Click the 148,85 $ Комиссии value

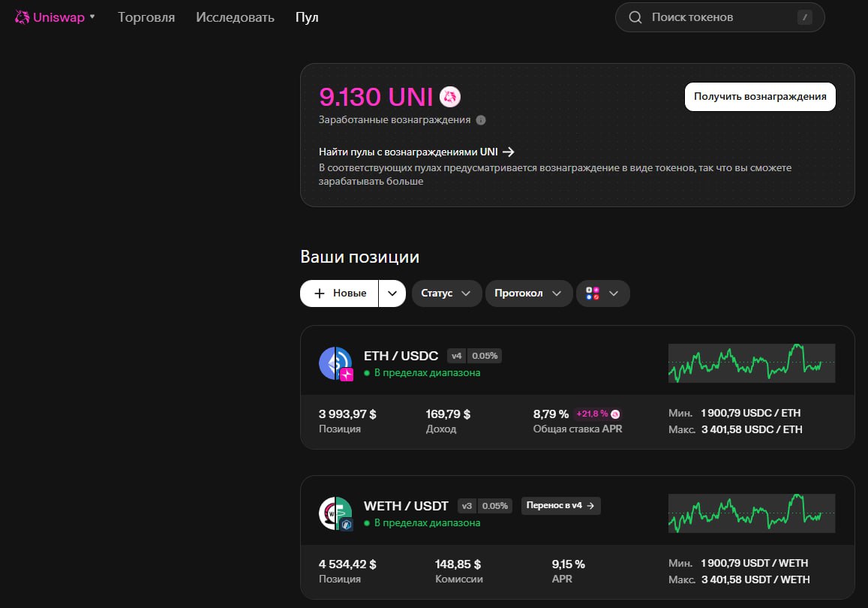[458, 564]
